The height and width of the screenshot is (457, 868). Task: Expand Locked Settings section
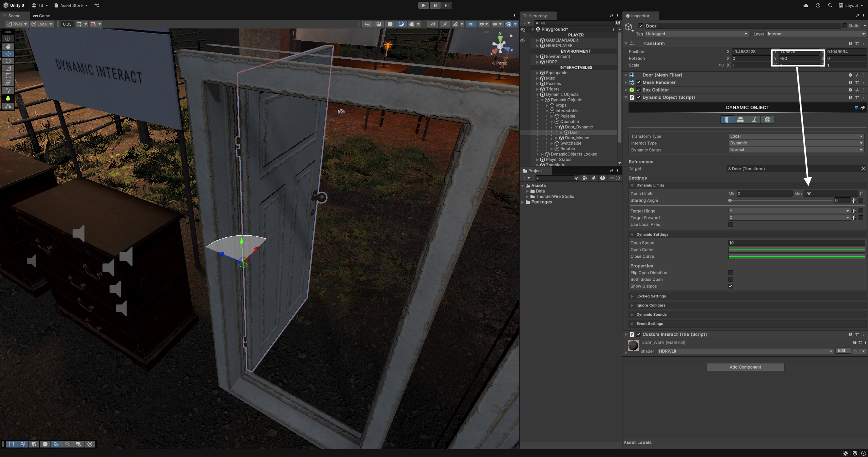(651, 296)
